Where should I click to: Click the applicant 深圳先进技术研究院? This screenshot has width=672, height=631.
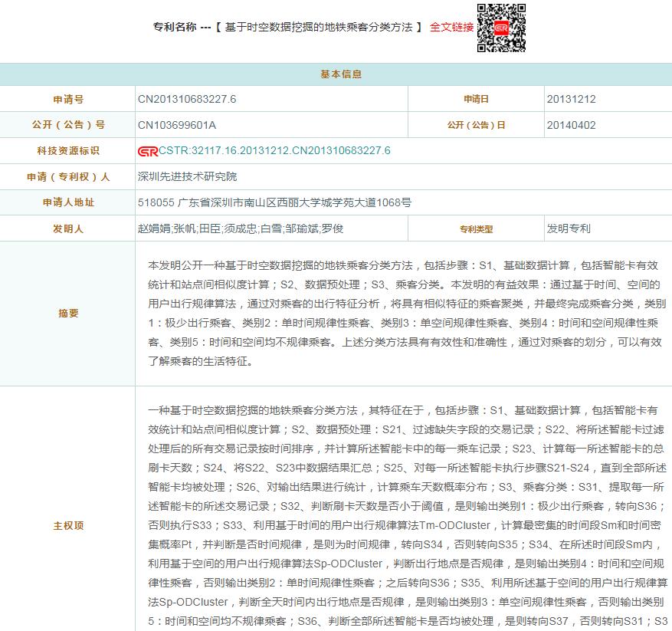point(187,177)
